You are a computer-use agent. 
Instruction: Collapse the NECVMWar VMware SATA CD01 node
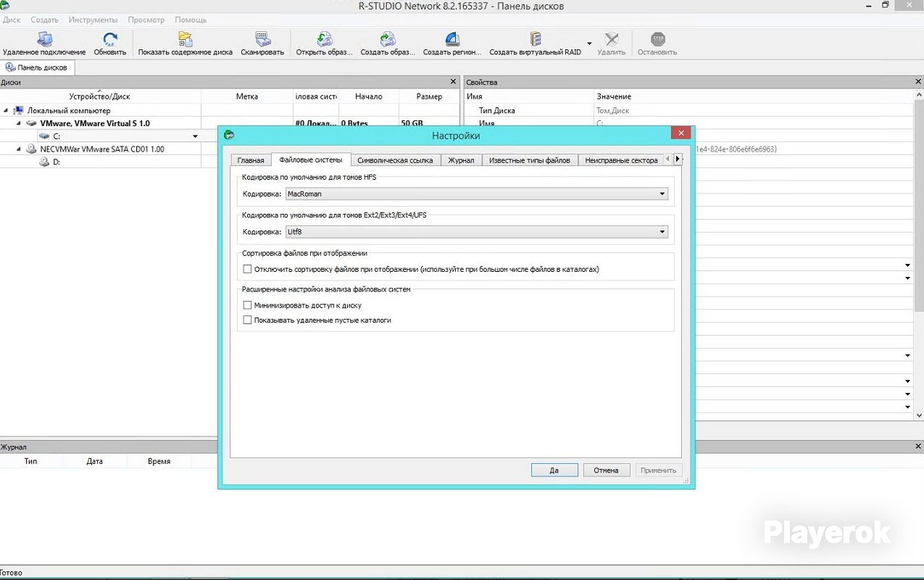pyautogui.click(x=20, y=149)
